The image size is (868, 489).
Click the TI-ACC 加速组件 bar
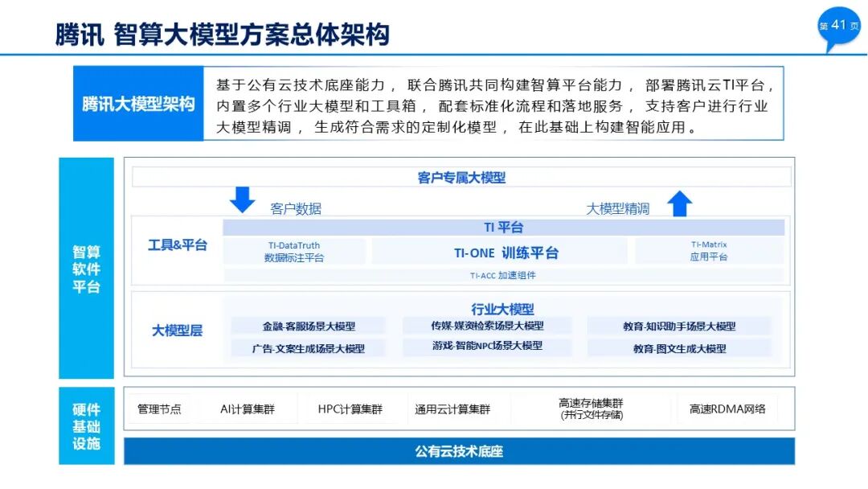pyautogui.click(x=503, y=275)
